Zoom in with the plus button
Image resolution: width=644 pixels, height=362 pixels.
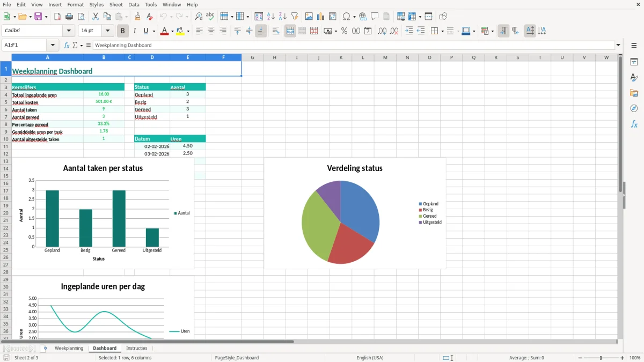point(623,358)
